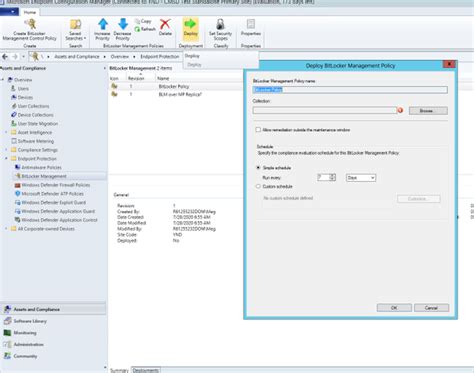The width and height of the screenshot is (474, 373).
Task: Open User Collections node
Action: (33, 106)
